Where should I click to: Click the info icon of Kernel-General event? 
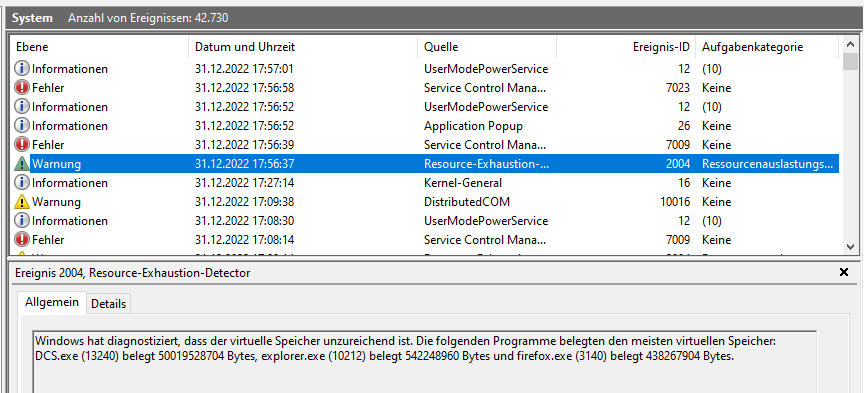point(21,182)
